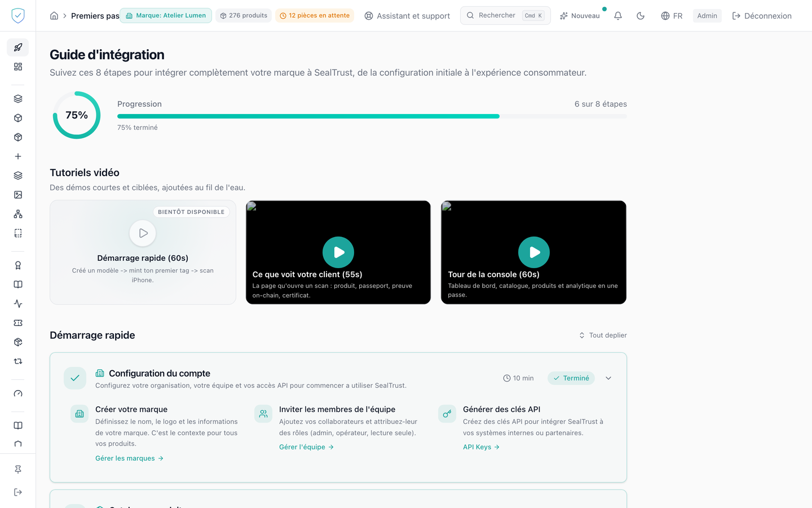Screen dimensions: 812x508
Task: Open the Nouveau updates menu
Action: [580, 16]
